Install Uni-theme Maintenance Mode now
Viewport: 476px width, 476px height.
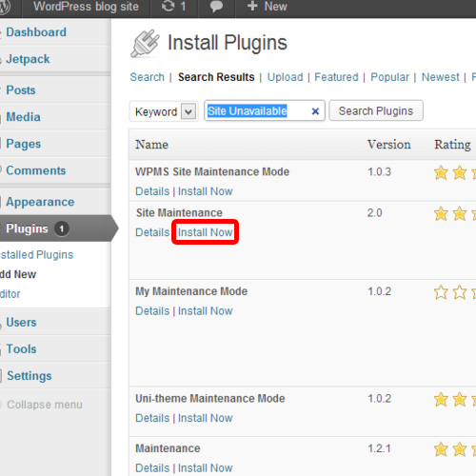click(x=206, y=418)
